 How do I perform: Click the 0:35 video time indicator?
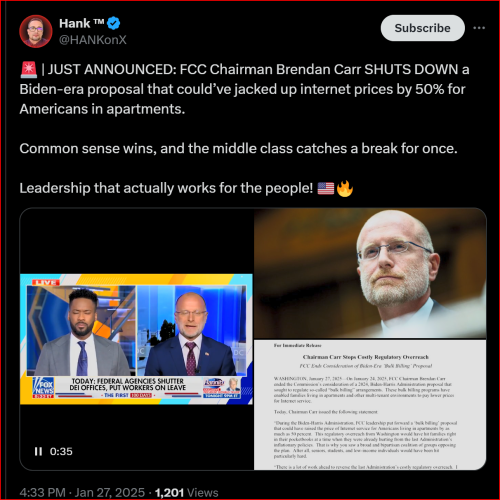(61, 451)
